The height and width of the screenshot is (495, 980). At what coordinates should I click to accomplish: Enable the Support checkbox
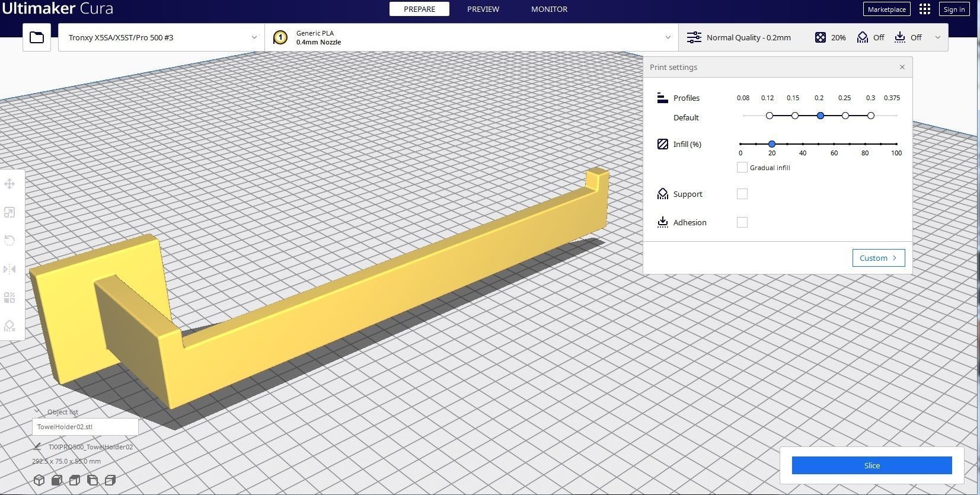[x=742, y=194]
